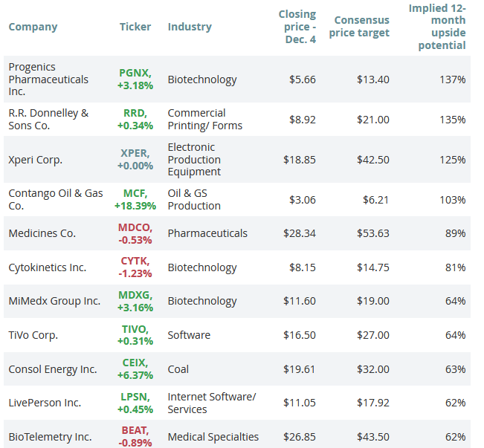Select the Progenics Pharmaceuticals Inc. company name
This screenshot has width=484, height=448.
pos(48,79)
